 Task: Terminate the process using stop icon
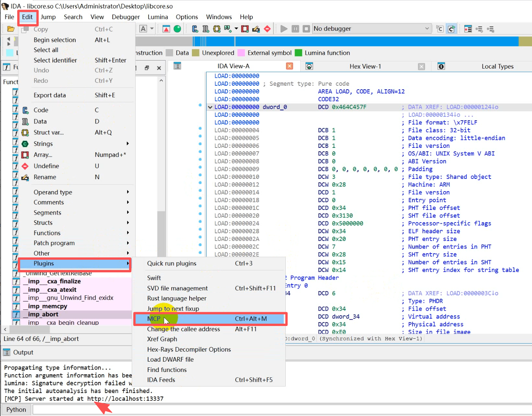pyautogui.click(x=306, y=29)
